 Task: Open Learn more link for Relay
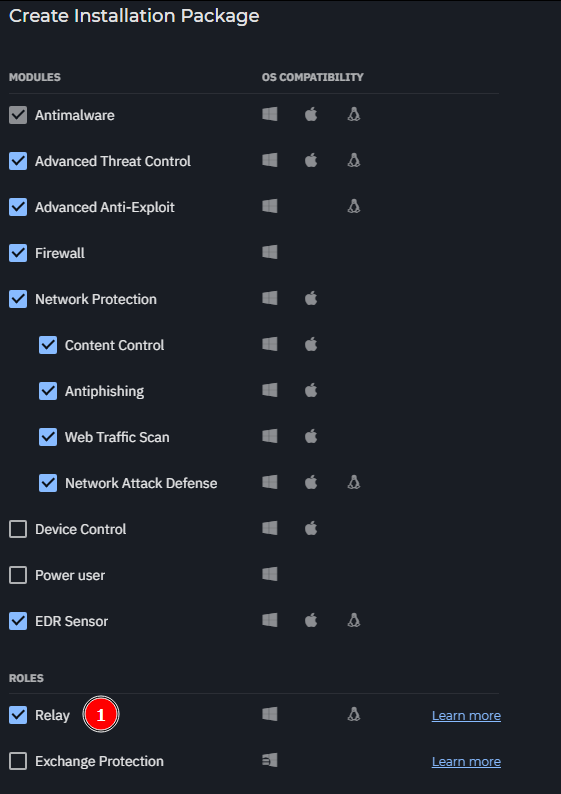(x=466, y=716)
